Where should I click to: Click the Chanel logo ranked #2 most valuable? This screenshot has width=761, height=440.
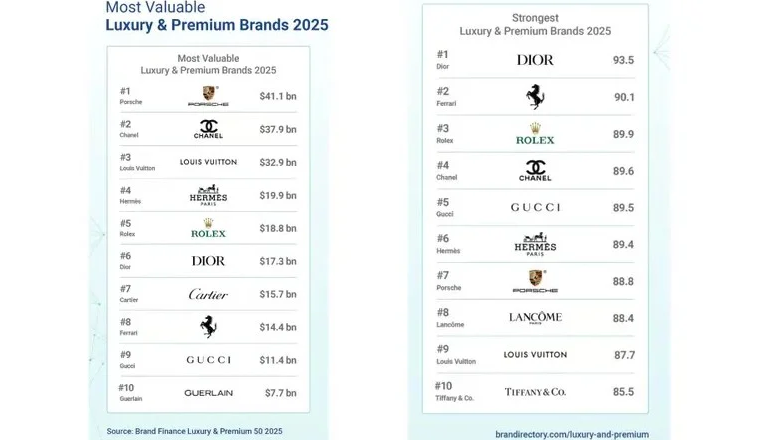pyautogui.click(x=208, y=129)
